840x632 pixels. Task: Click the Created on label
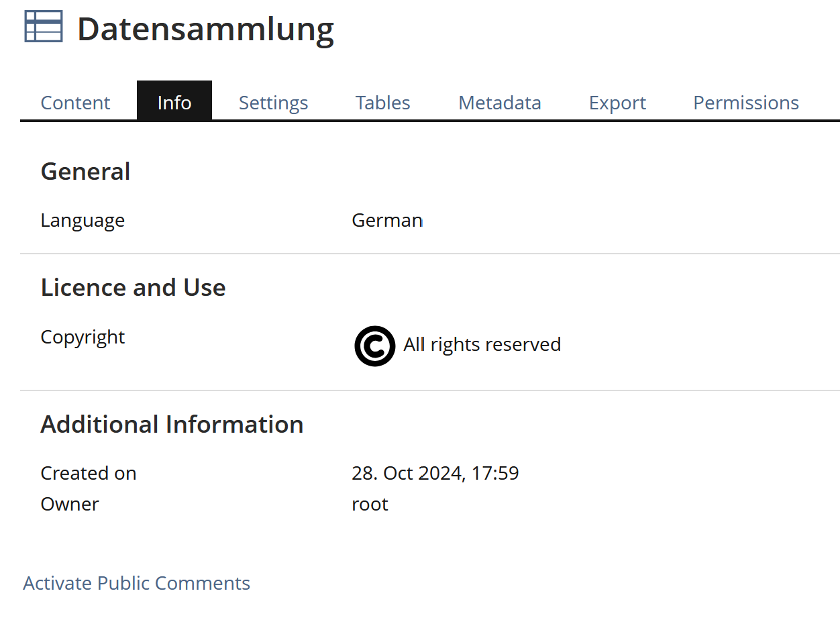[x=88, y=474]
